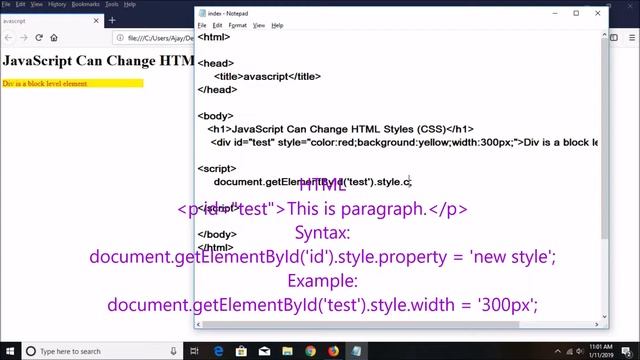The width and height of the screenshot is (640, 360).
Task: Click Notepad scroll up arrow
Action: (x=604, y=35)
